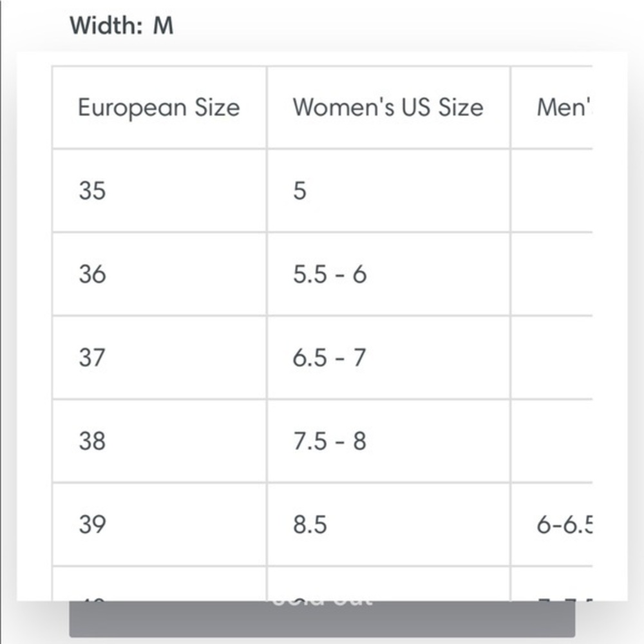Click Women's size 8.5 cell
This screenshot has height=644, width=644.
click(388, 525)
